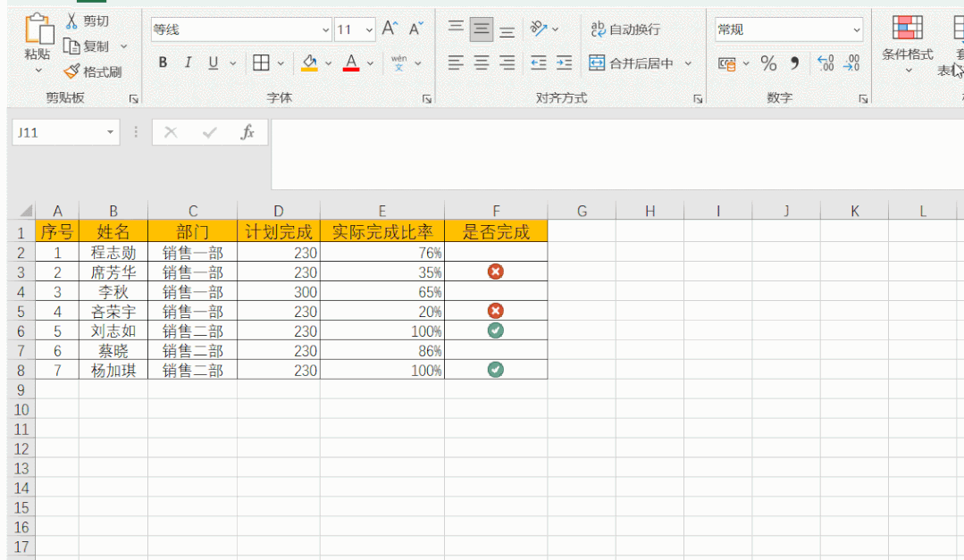Screen dimensions: 964x560
Task: Click the Insert Function fx icon
Action: click(247, 132)
